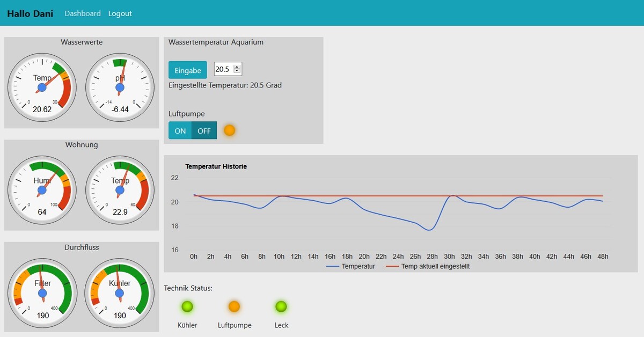Select the Humi humidity gauge
This screenshot has height=337, width=644.
[x=42, y=190]
